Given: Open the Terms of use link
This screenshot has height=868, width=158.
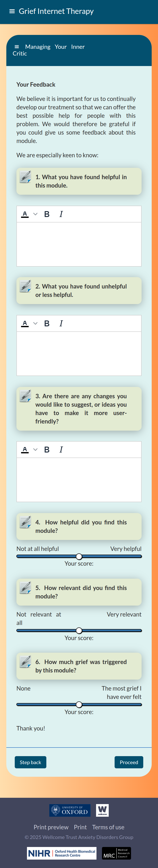Looking at the screenshot, I should point(108,827).
